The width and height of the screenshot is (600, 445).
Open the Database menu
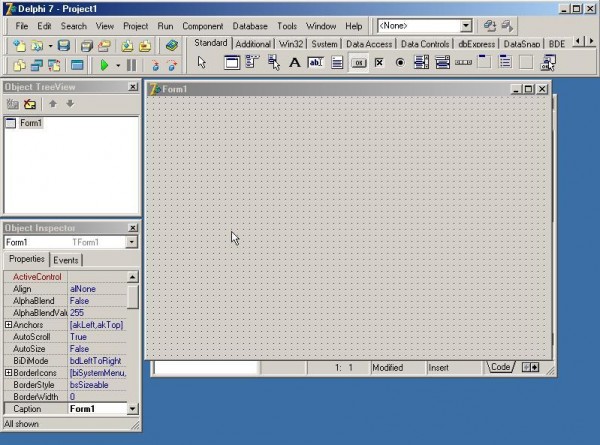pos(250,26)
